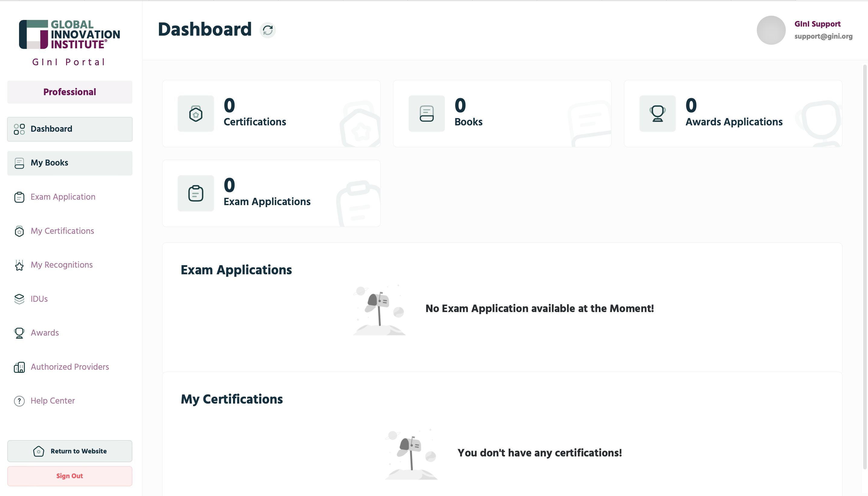Image resolution: width=868 pixels, height=496 pixels.
Task: Click Return to Website button
Action: (x=70, y=451)
